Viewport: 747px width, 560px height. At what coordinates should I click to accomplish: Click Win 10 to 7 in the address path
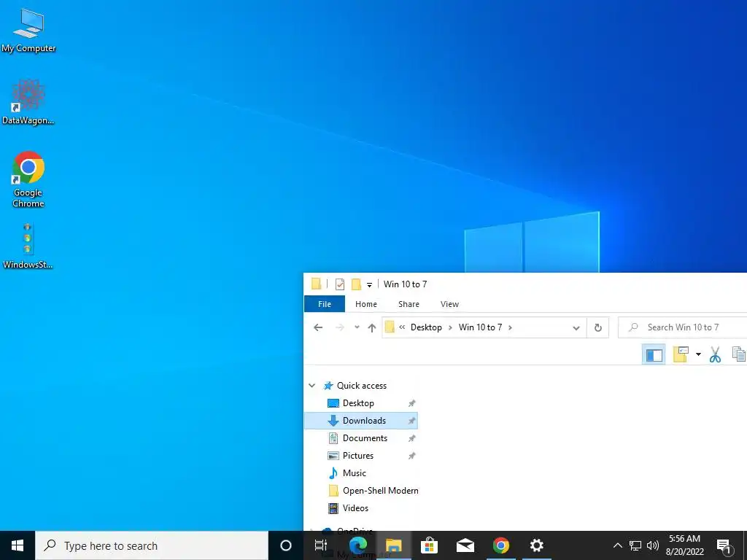(480, 327)
